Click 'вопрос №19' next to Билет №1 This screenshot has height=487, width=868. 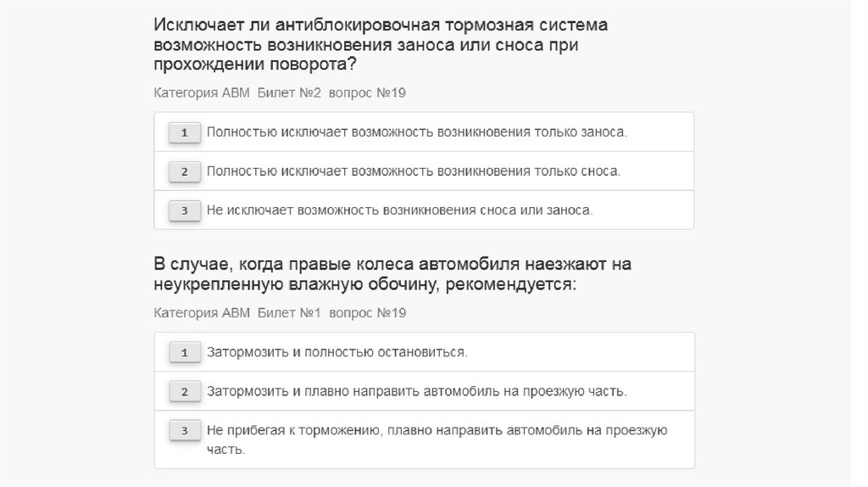pos(368,313)
